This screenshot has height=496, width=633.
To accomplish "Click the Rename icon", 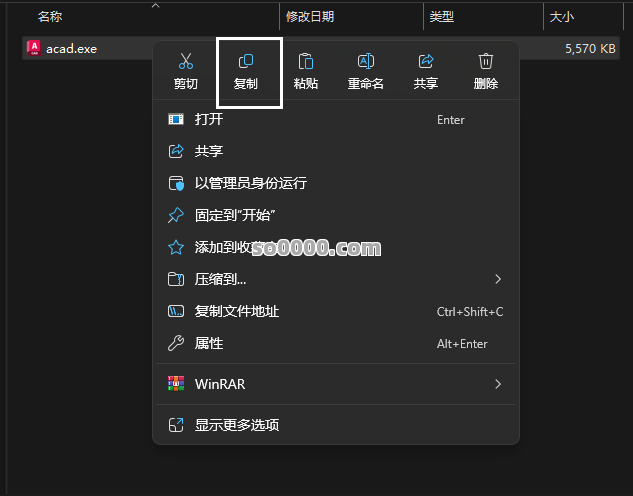I will point(366,63).
